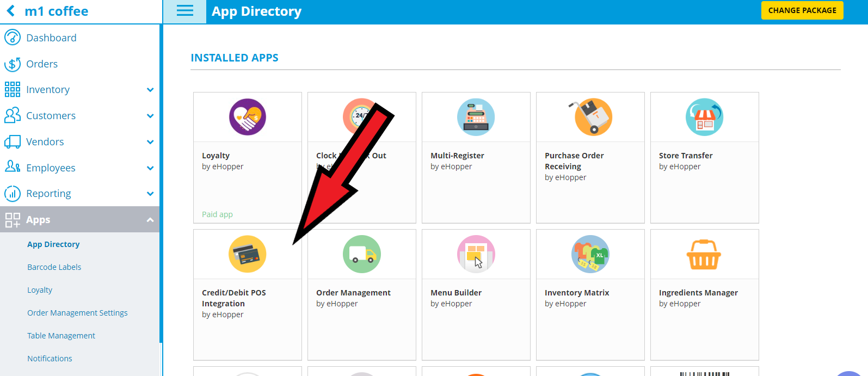868x376 pixels.
Task: Open Barcode Labels submenu link
Action: [54, 267]
